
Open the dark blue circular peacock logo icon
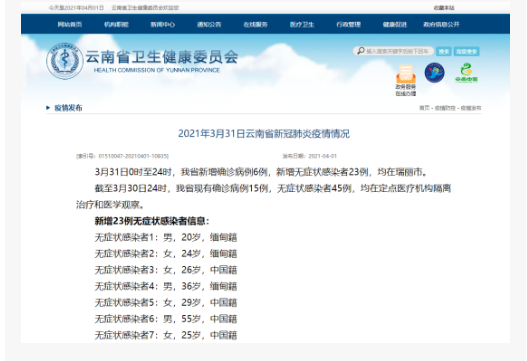435,73
